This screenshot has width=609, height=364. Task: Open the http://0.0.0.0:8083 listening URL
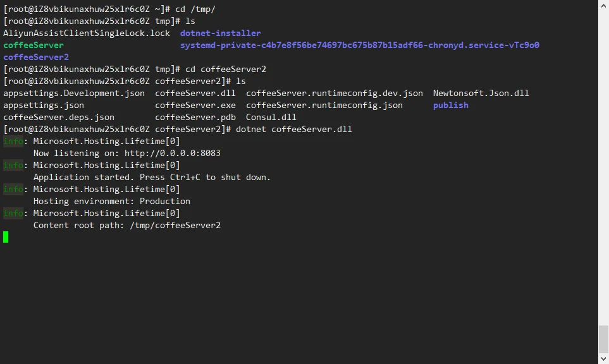(x=172, y=154)
